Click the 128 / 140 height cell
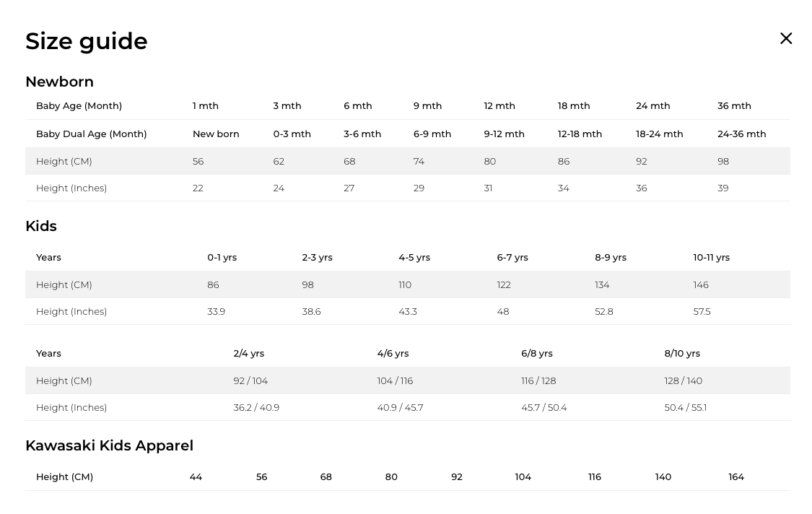Screen dimensions: 812x514 pyautogui.click(x=683, y=380)
